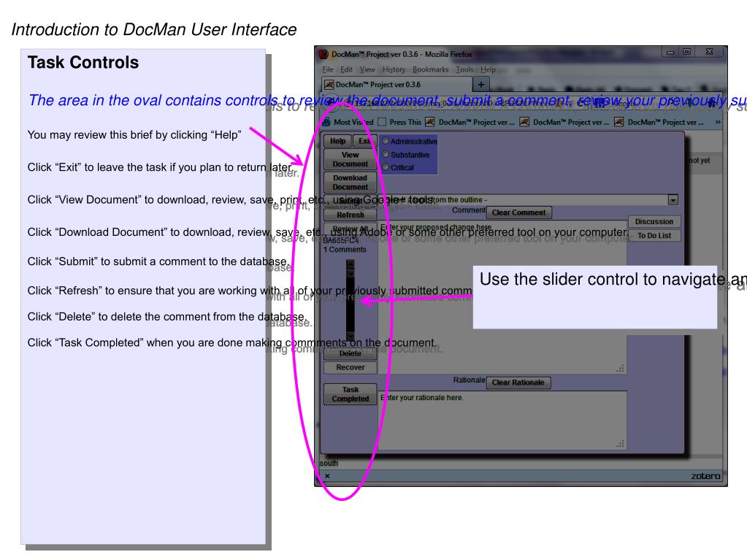This screenshot has height=560, width=747.
Task: Open the DocMan bookmark next to the overflow chevron
Action: (659, 123)
